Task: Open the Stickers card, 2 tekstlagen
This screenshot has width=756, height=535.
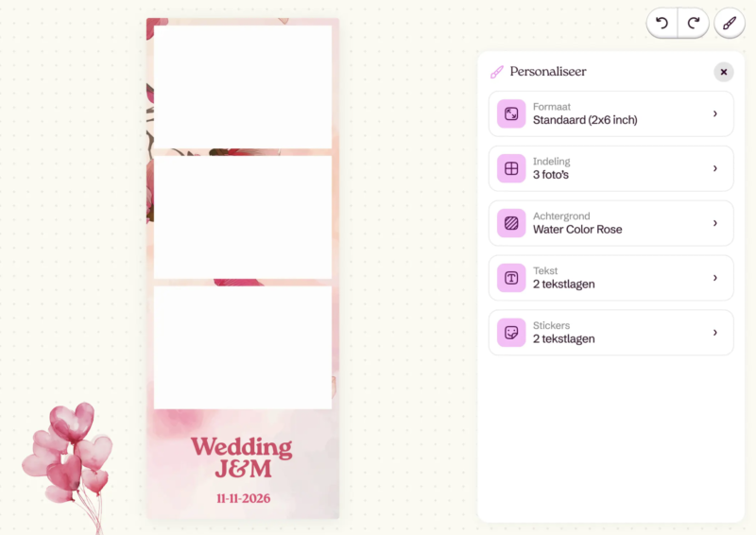Action: click(610, 333)
